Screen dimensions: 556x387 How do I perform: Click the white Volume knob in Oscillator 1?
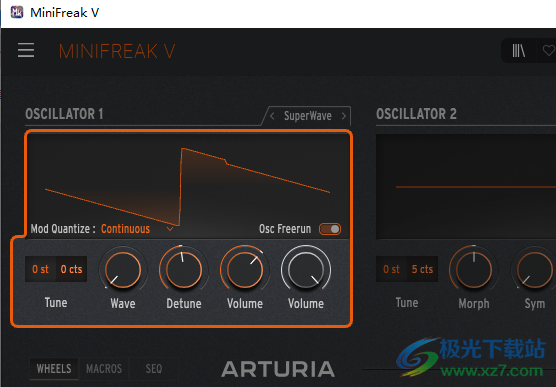(306, 269)
